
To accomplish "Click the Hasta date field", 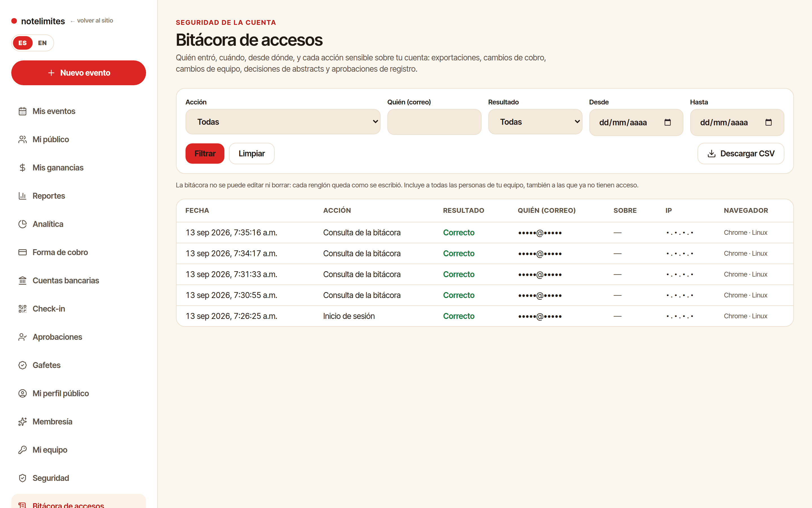I will pos(737,122).
